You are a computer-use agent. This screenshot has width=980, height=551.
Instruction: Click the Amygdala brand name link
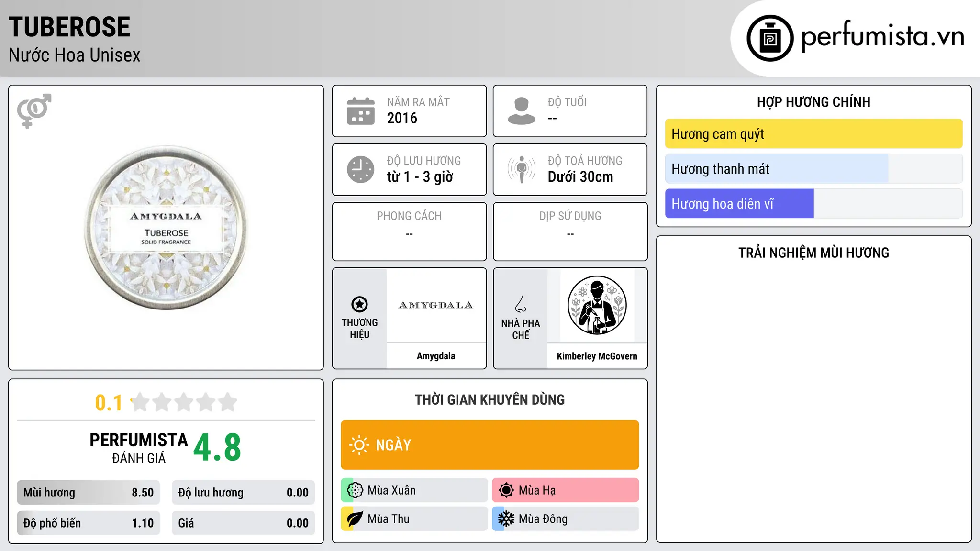click(x=436, y=356)
